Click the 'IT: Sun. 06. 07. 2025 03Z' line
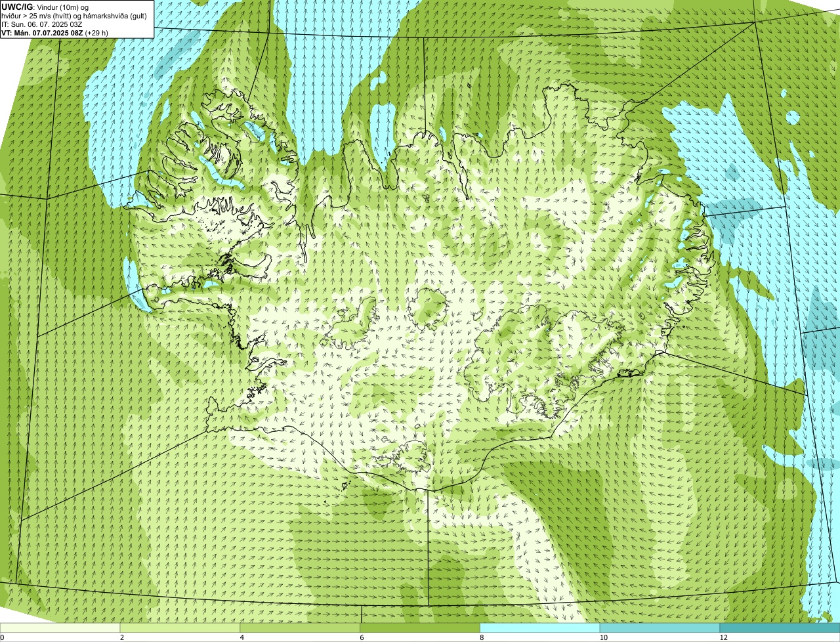This screenshot has width=840, height=642. 42,24
